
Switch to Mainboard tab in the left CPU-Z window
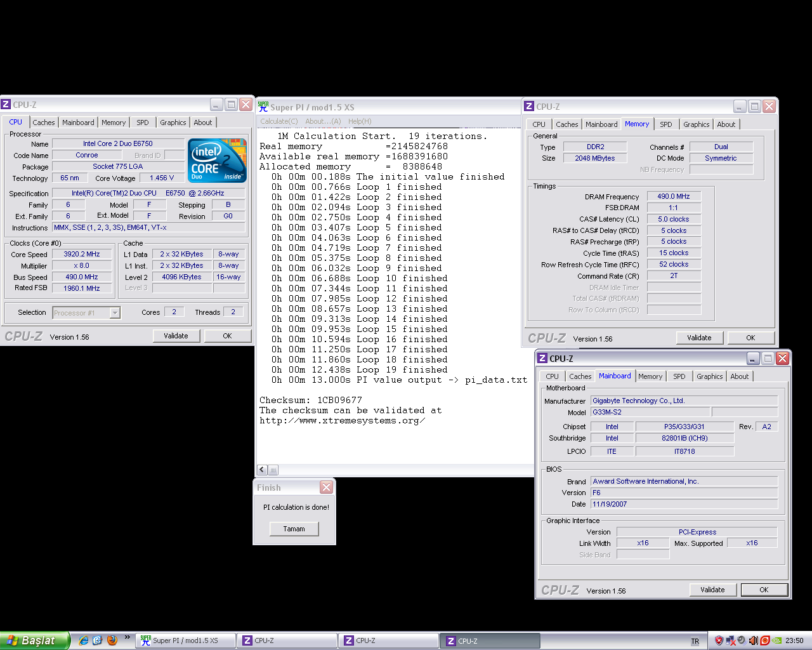[x=78, y=123]
